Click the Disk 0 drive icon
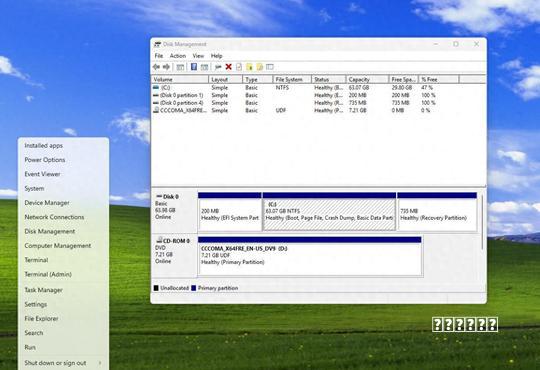 [159, 196]
